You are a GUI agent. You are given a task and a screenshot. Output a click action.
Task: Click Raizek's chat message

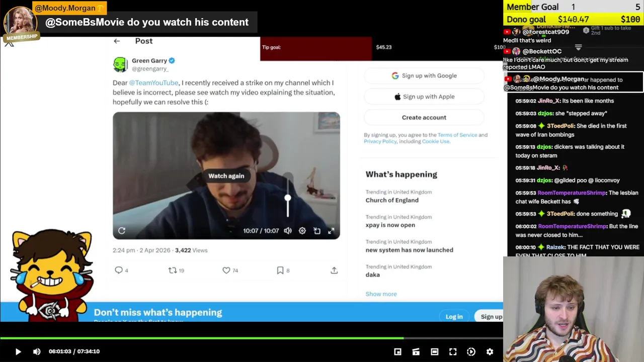tap(577, 251)
